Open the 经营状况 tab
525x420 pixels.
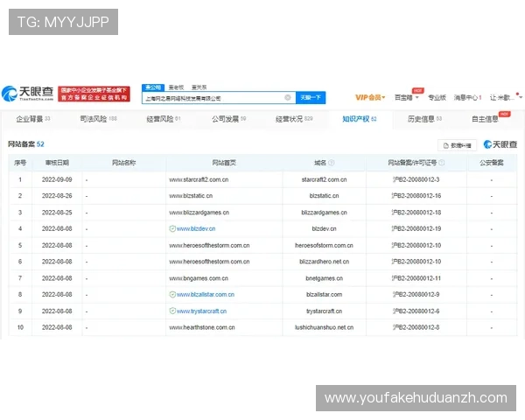point(294,119)
